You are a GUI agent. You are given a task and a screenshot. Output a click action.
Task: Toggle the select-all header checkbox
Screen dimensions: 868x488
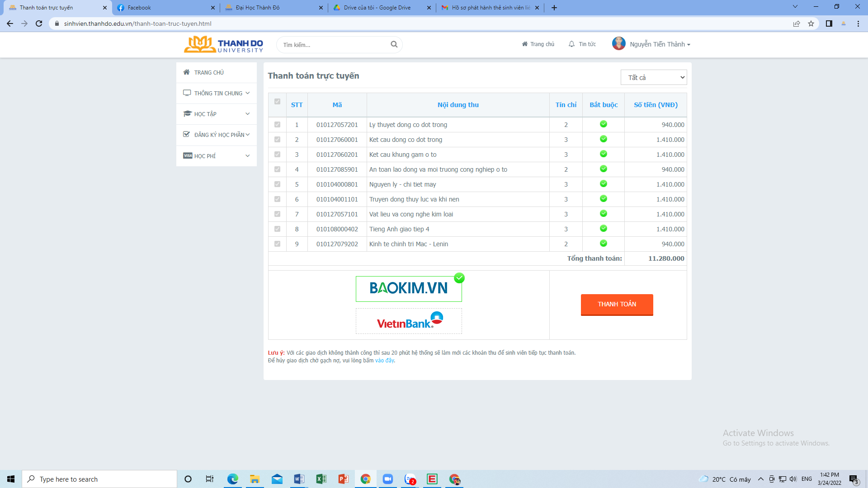click(x=277, y=102)
